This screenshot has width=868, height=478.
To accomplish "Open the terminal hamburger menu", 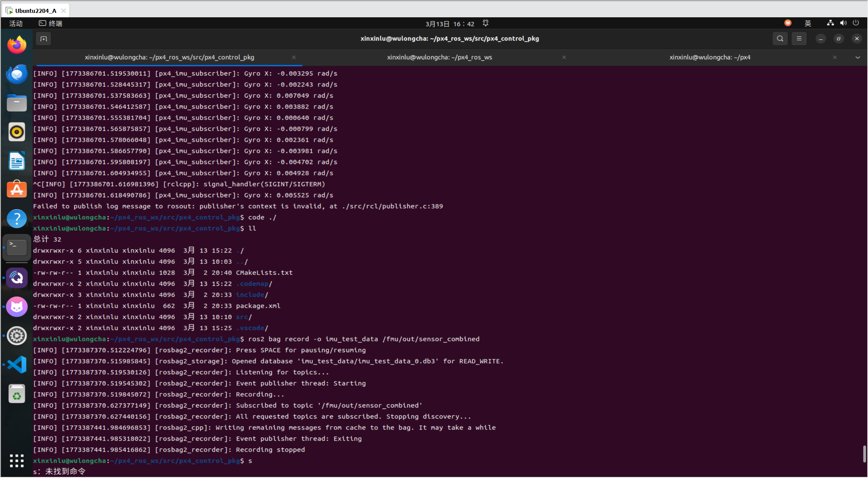I will [x=799, y=39].
